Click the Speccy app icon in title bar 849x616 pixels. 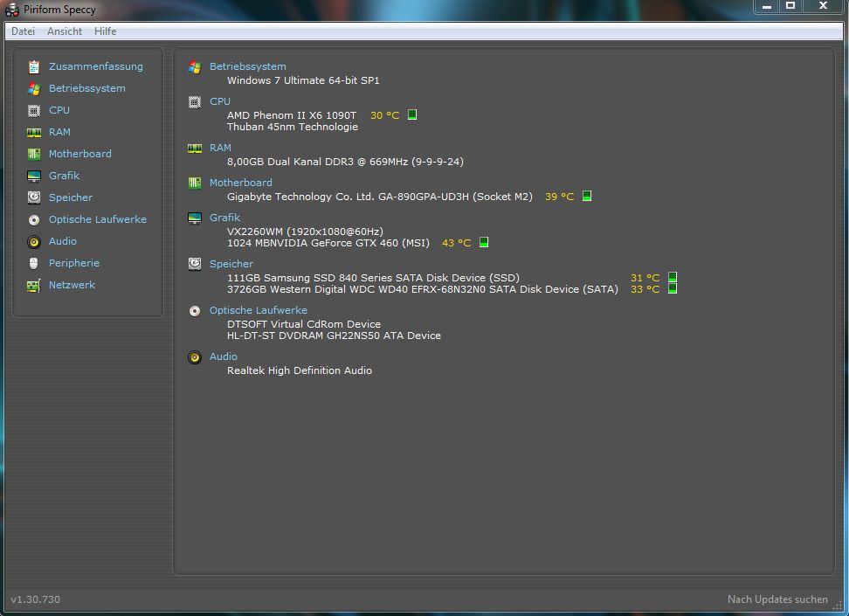click(12, 10)
